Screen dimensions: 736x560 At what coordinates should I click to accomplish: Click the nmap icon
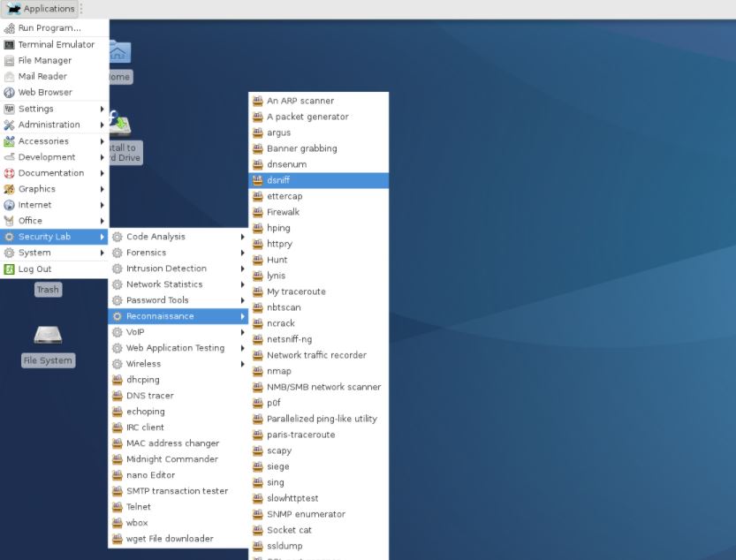(258, 371)
